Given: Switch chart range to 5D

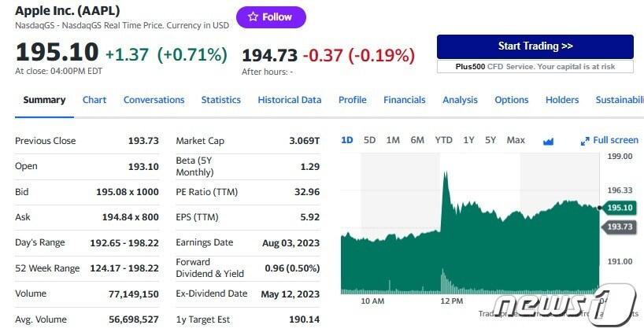Looking at the screenshot, I should click(x=369, y=140).
